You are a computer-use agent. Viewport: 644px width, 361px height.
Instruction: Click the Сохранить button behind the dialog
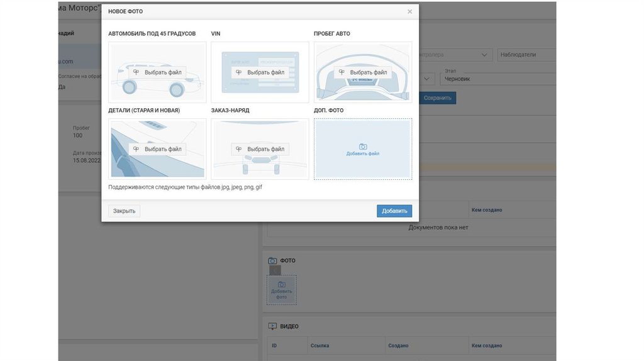(438, 97)
